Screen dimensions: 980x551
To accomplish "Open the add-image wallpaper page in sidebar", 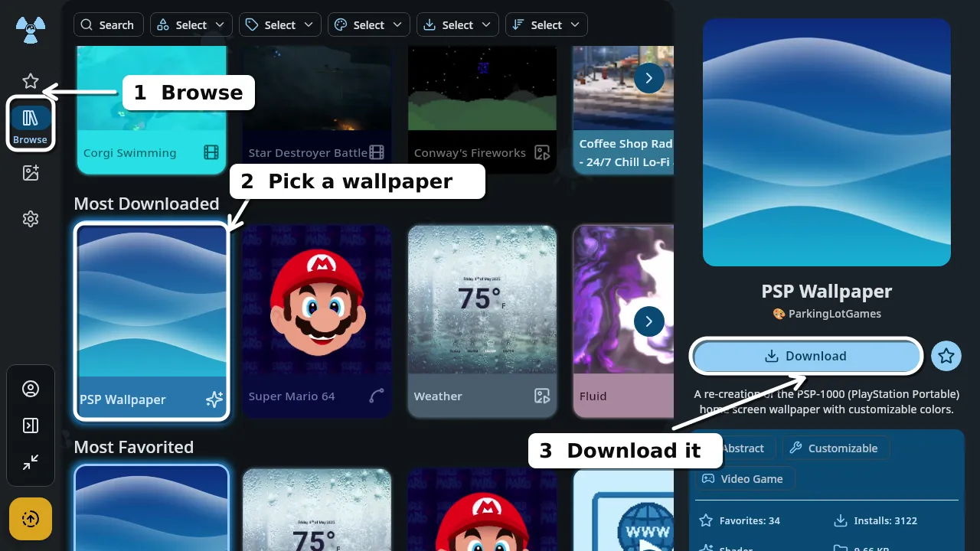I will 31,173.
